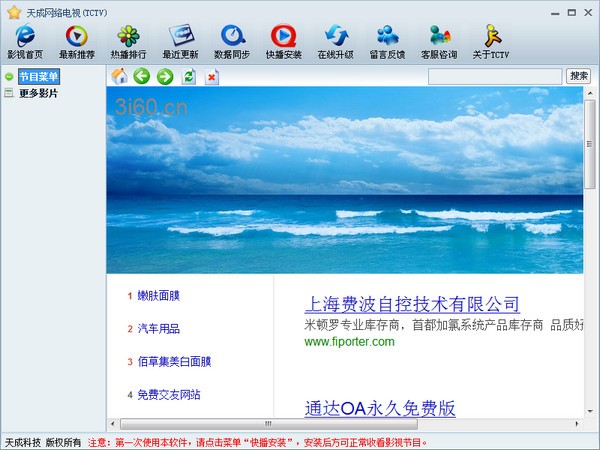Navigate forward with green right arrow
Screen dimensions: 600x450
coord(165,77)
